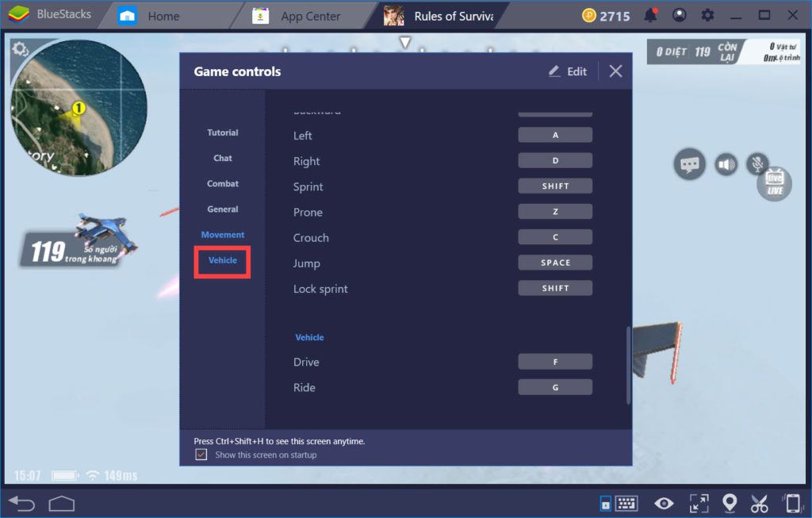Screen dimensions: 812x518
Task: Select Vehicle in the sidebar
Action: [x=223, y=260]
